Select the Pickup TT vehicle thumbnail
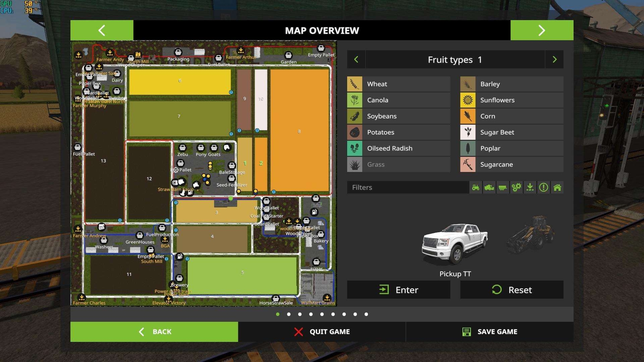 pos(455,243)
